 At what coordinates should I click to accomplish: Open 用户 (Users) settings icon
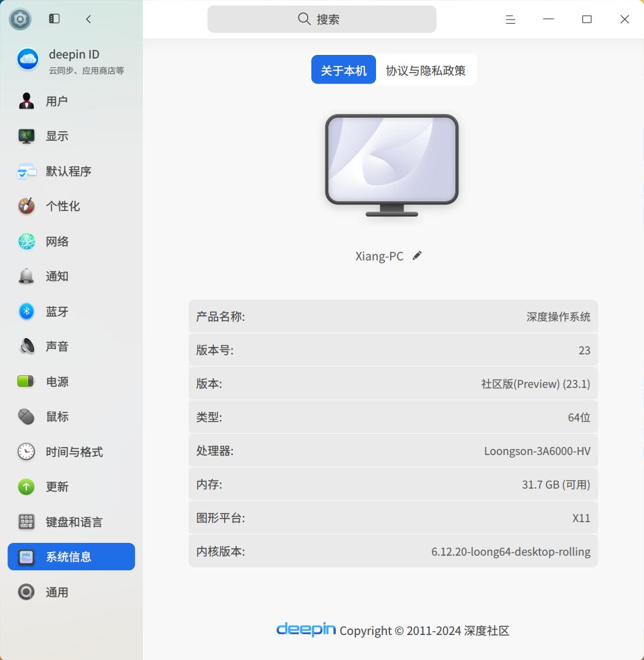(26, 101)
